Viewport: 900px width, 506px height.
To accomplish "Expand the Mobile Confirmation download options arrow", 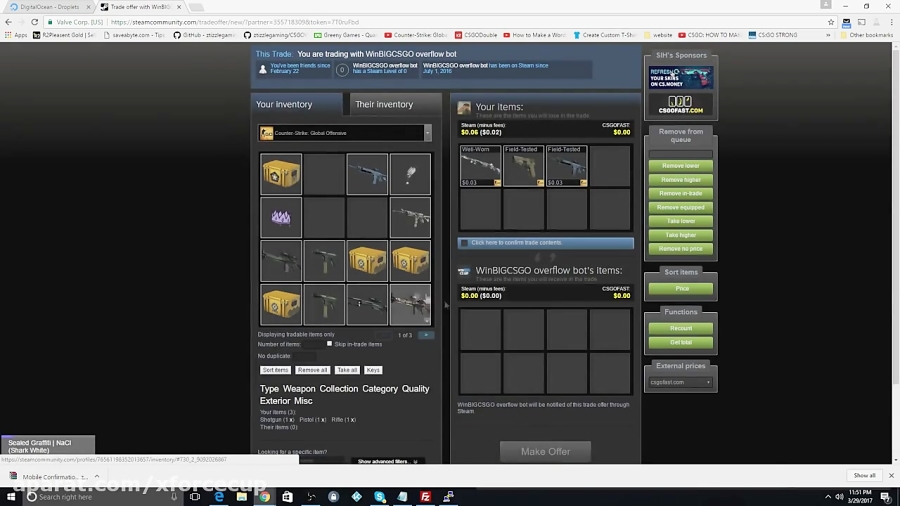I will pos(97,476).
